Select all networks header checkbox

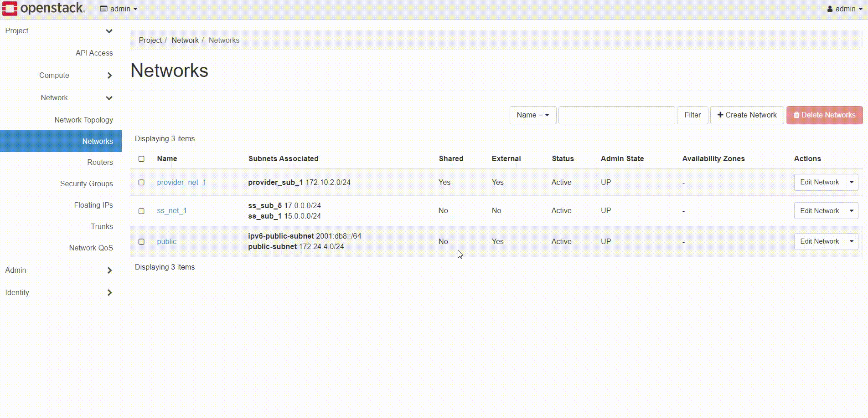[x=141, y=159]
